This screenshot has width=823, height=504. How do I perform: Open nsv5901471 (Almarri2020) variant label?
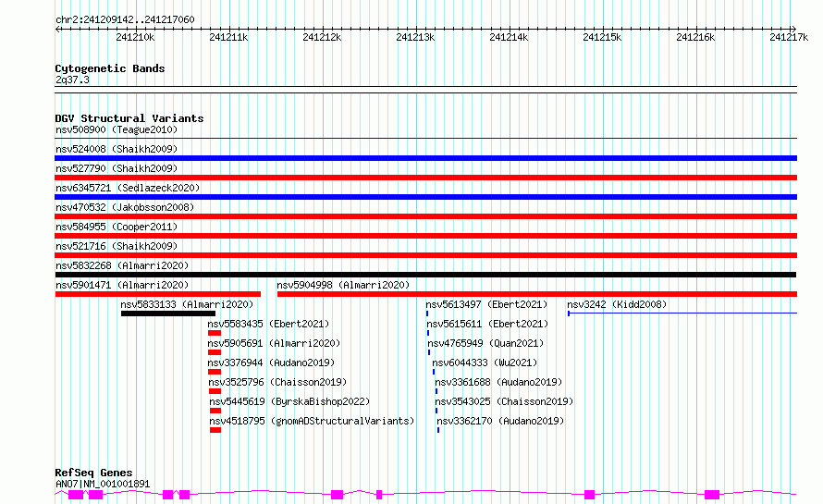pos(122,285)
